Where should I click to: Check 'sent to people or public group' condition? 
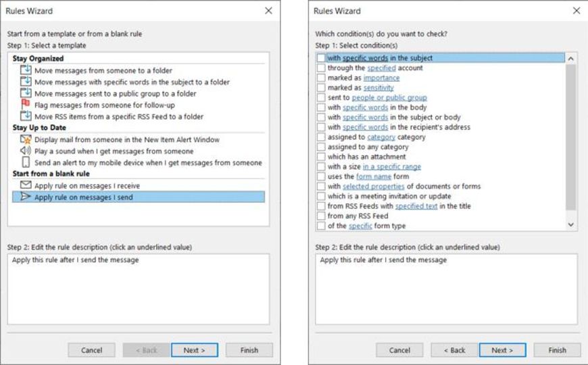pos(321,97)
